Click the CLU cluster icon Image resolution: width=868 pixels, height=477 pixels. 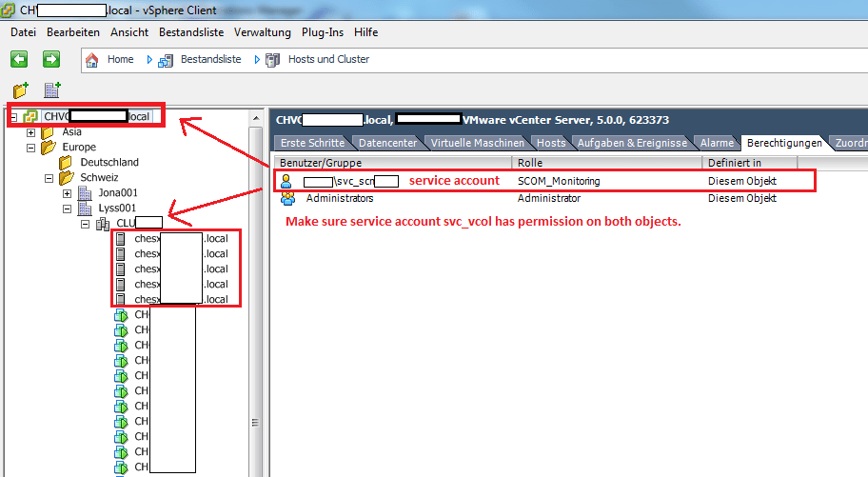(x=103, y=224)
